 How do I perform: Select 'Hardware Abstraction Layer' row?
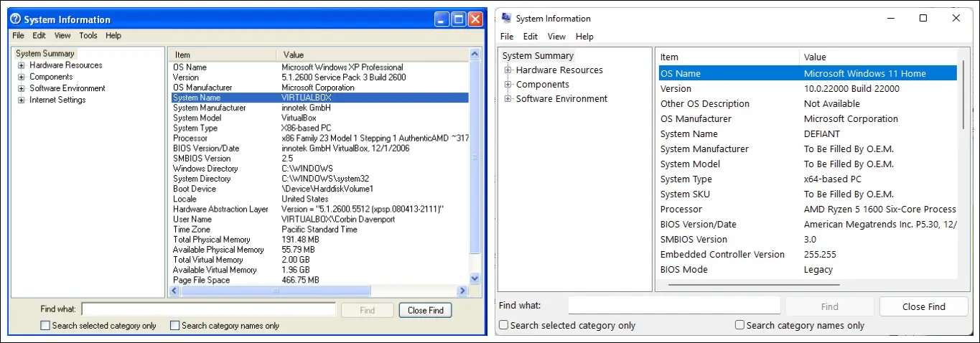tap(319, 210)
